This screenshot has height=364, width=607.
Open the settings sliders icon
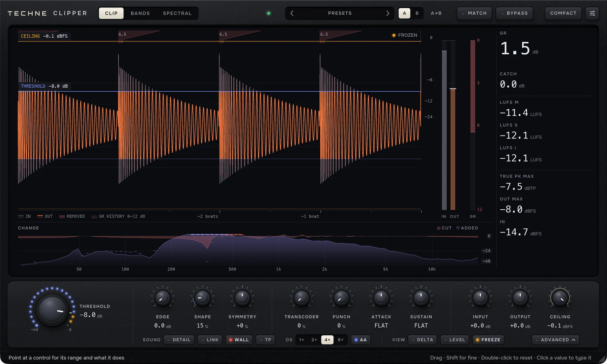592,13
